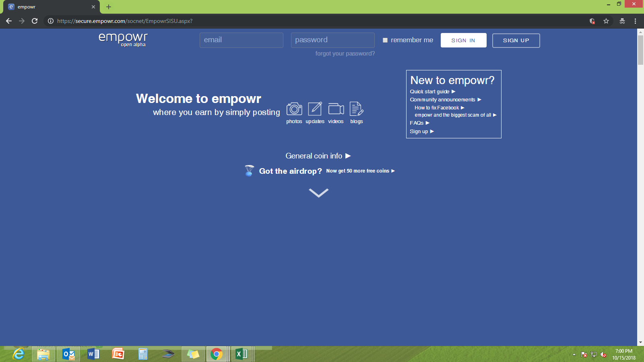
Task: Reload the empowr page
Action: pyautogui.click(x=35, y=21)
